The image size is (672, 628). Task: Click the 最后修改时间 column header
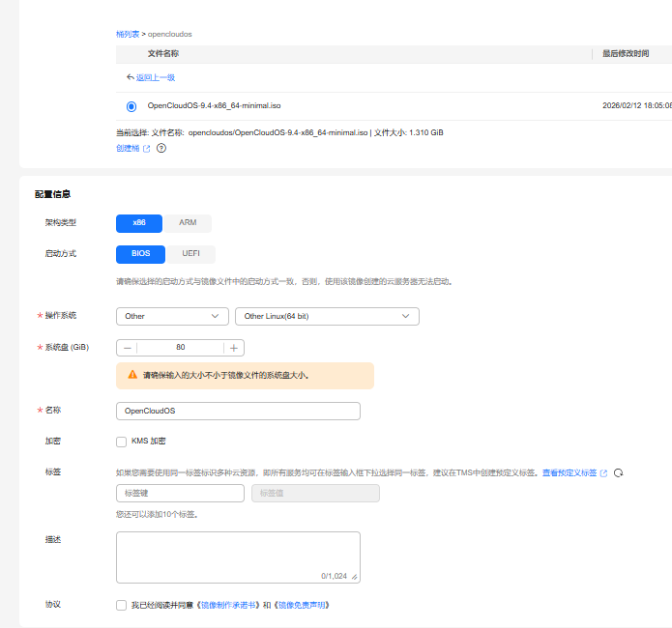626,53
